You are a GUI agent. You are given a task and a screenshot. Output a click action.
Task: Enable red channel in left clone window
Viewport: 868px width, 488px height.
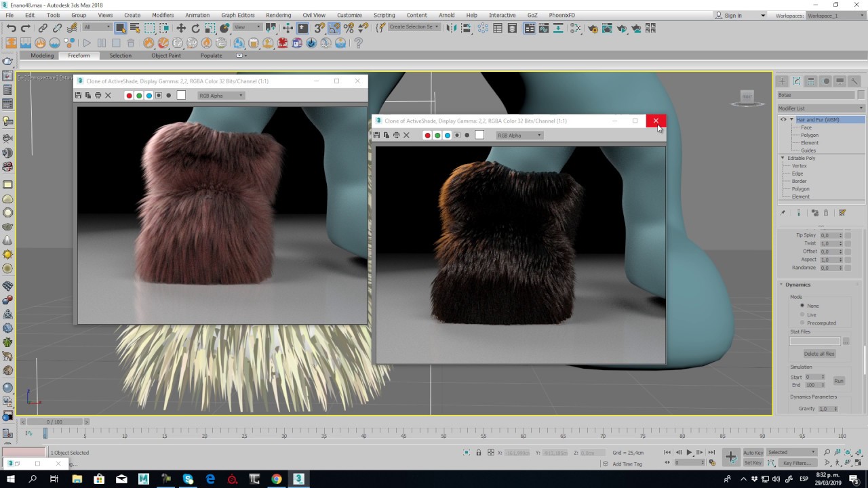pyautogui.click(x=129, y=96)
